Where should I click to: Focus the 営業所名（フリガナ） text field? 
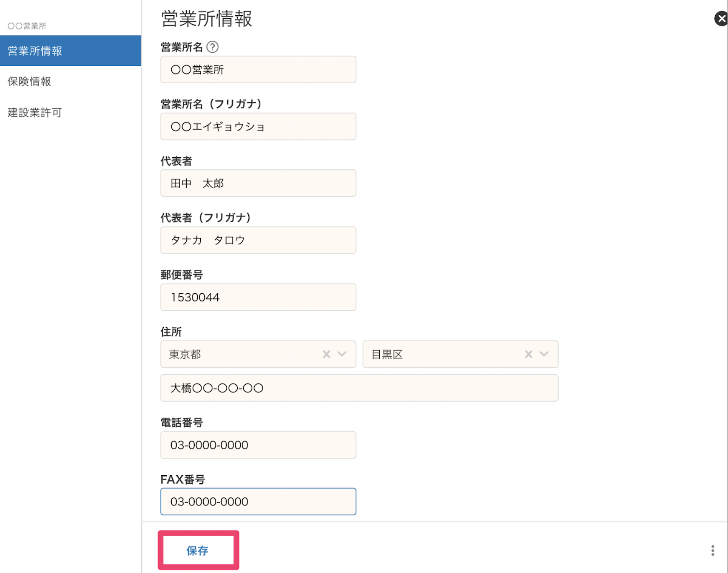258,127
